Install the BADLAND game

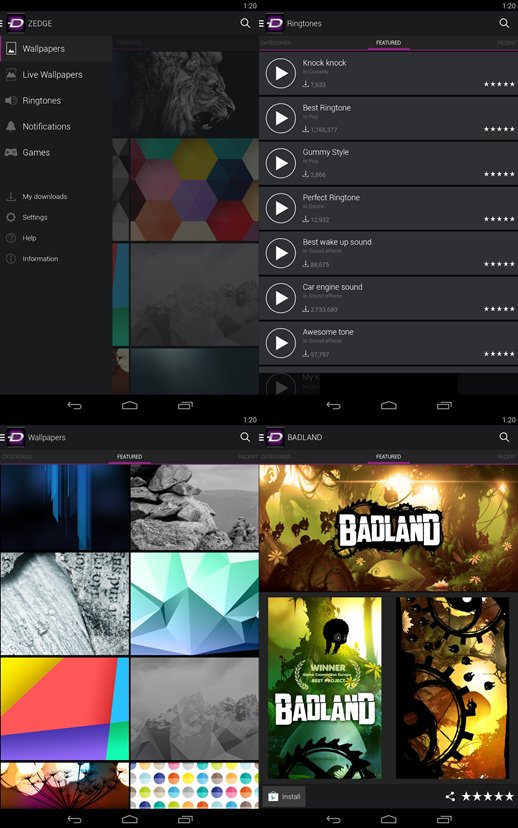[284, 796]
